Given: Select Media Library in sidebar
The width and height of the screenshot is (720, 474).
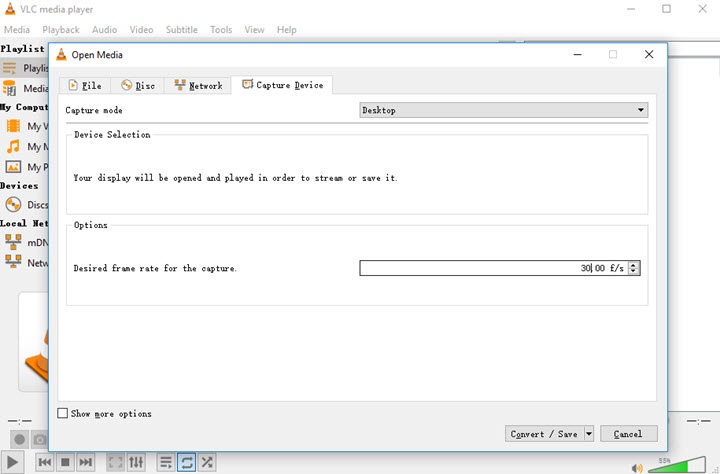Looking at the screenshot, I should tap(25, 88).
